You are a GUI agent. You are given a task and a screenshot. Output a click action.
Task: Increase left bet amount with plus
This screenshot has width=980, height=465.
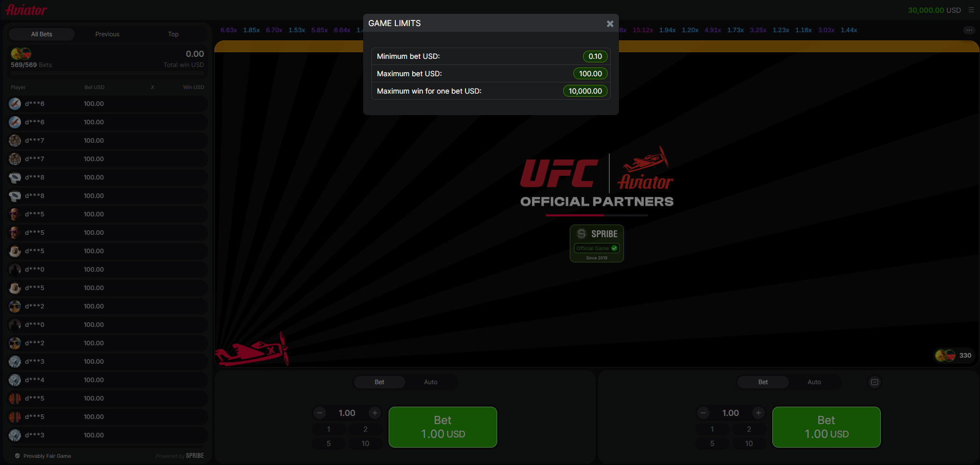point(375,413)
